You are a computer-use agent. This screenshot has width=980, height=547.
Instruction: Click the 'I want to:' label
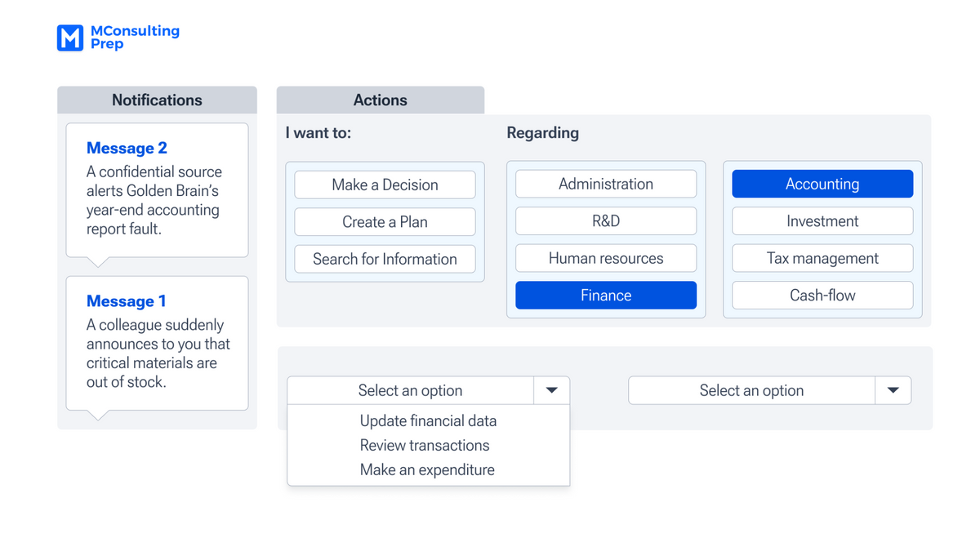click(318, 132)
